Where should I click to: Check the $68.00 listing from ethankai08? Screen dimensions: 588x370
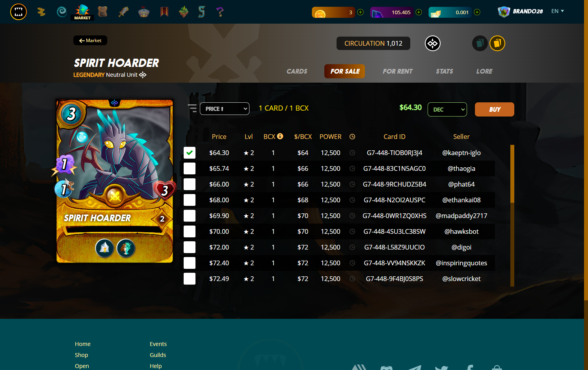pos(190,200)
